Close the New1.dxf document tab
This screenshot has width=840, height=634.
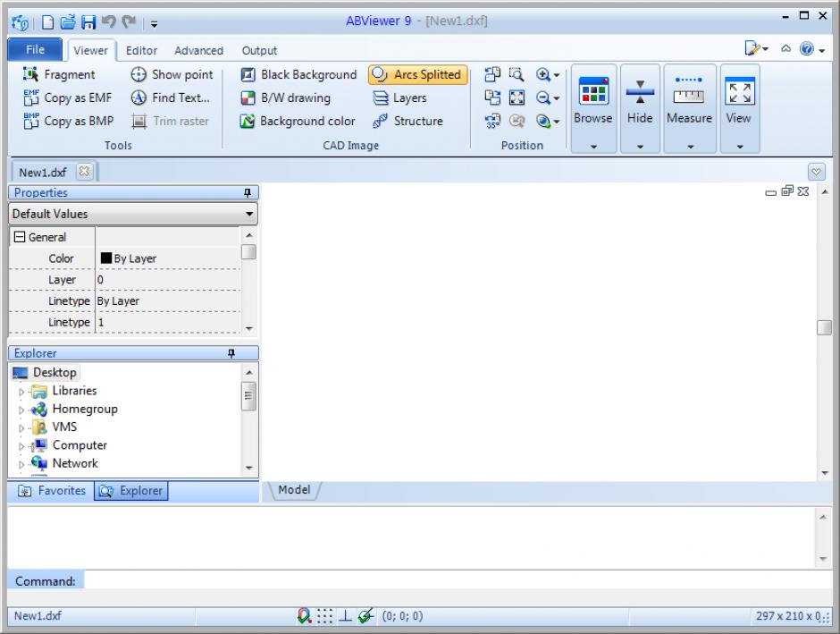tap(84, 171)
